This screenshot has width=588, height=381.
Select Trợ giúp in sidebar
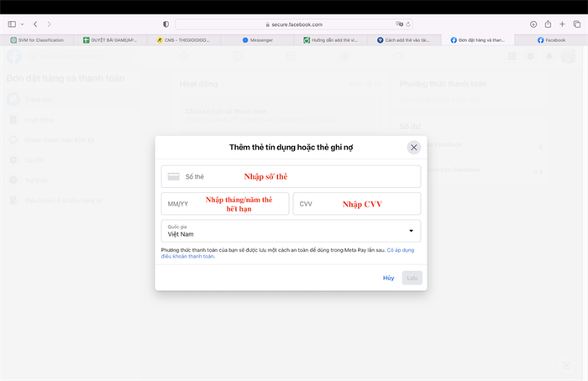(x=71, y=180)
